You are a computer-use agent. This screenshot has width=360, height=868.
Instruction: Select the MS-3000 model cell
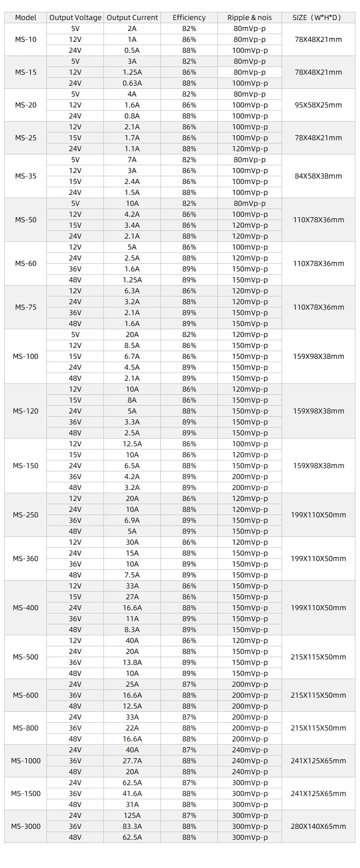[26, 827]
